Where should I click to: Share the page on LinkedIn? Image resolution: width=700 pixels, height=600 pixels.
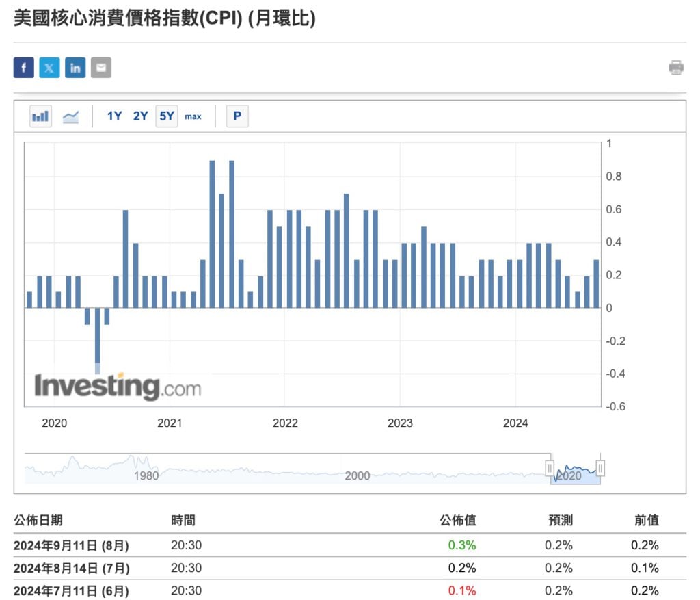[x=75, y=68]
